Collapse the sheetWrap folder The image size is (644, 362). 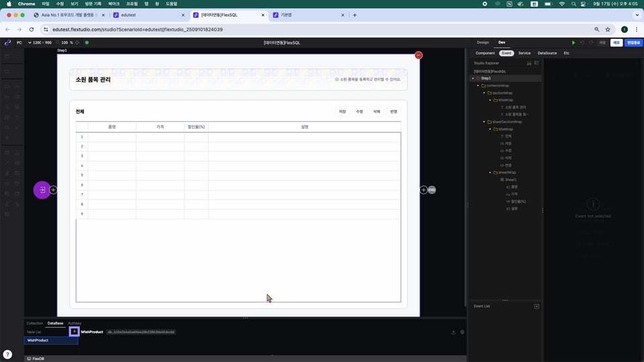pyautogui.click(x=490, y=173)
